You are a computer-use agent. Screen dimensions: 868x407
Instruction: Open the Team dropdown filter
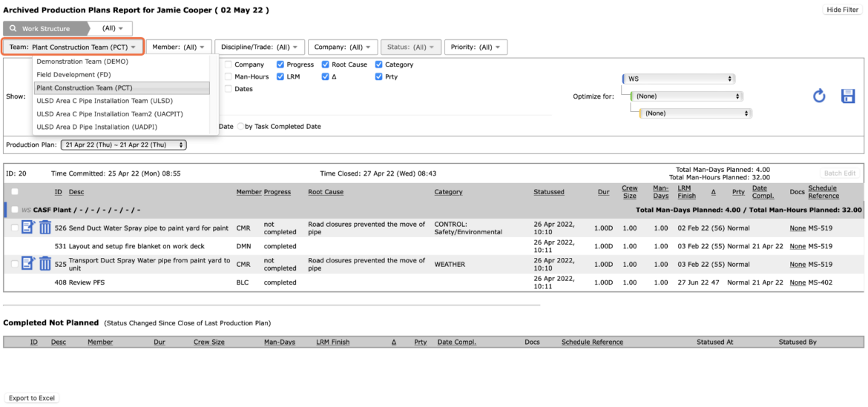point(73,47)
